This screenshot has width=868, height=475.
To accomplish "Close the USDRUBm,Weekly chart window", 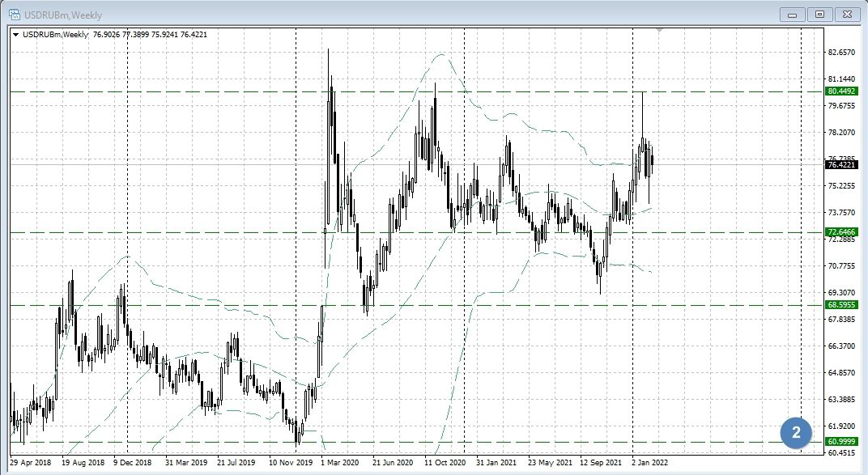I will tap(847, 14).
